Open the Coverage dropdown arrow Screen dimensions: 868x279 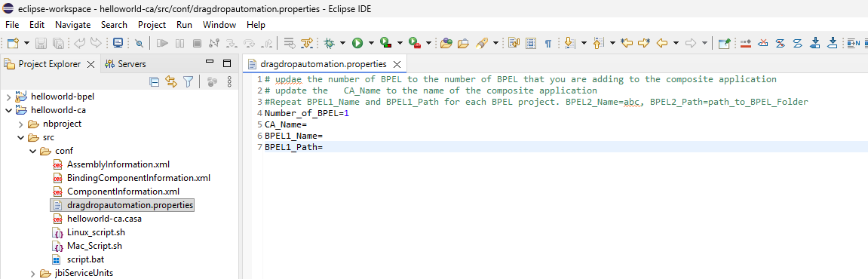click(x=400, y=43)
